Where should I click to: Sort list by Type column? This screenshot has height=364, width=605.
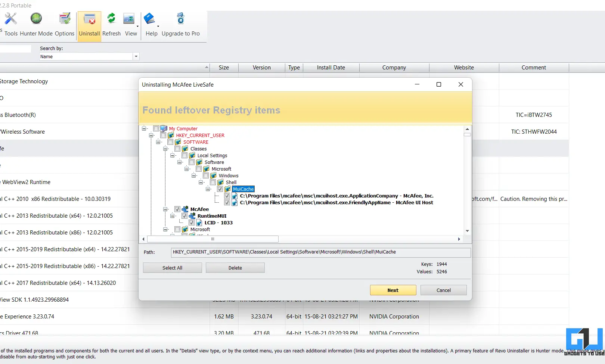[x=294, y=68]
